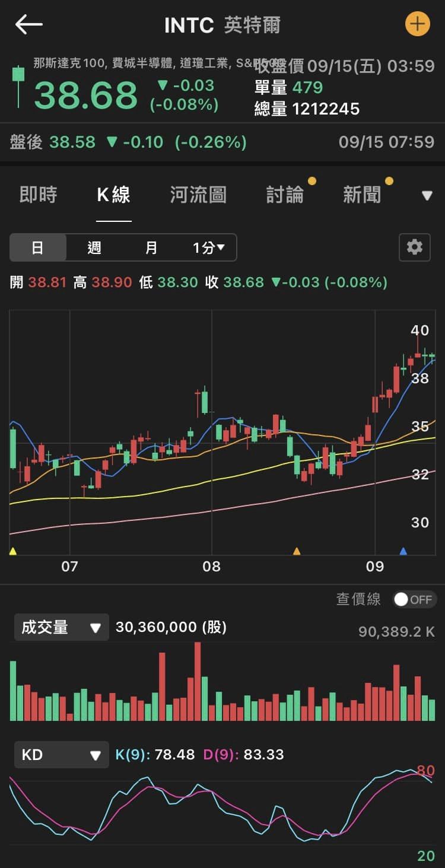Expand more tabs with the down triangle
Viewport: 445px width, 868px height.
coord(427,195)
